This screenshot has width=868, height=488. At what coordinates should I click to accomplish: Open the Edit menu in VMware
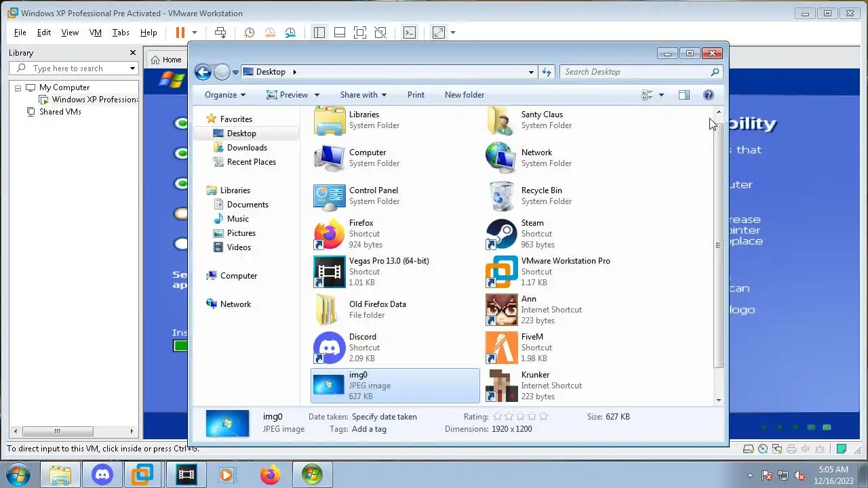pyautogui.click(x=44, y=33)
